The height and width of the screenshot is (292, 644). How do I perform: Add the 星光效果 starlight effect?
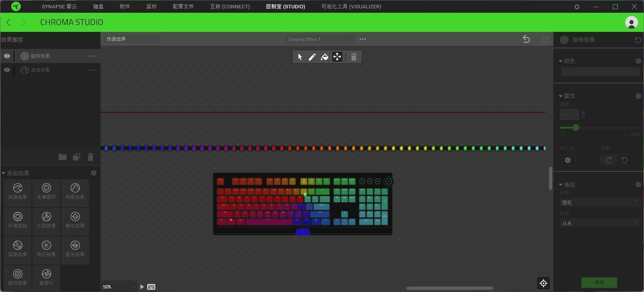(x=75, y=250)
